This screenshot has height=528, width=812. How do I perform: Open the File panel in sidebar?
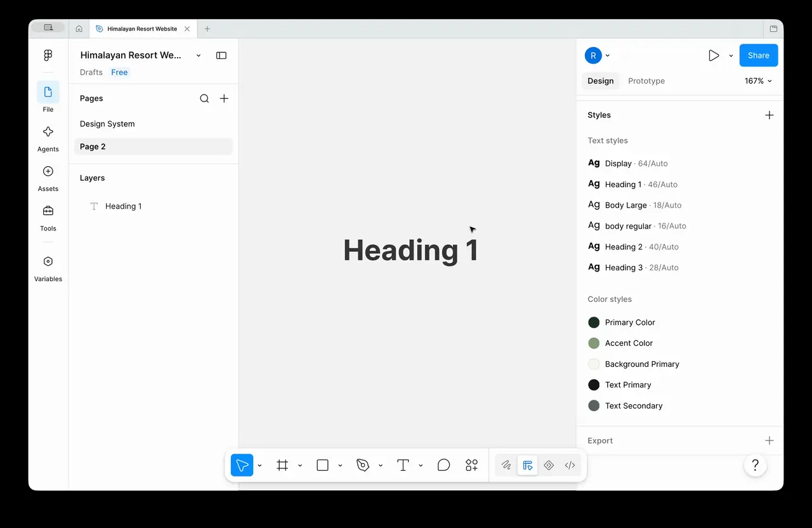click(x=48, y=97)
